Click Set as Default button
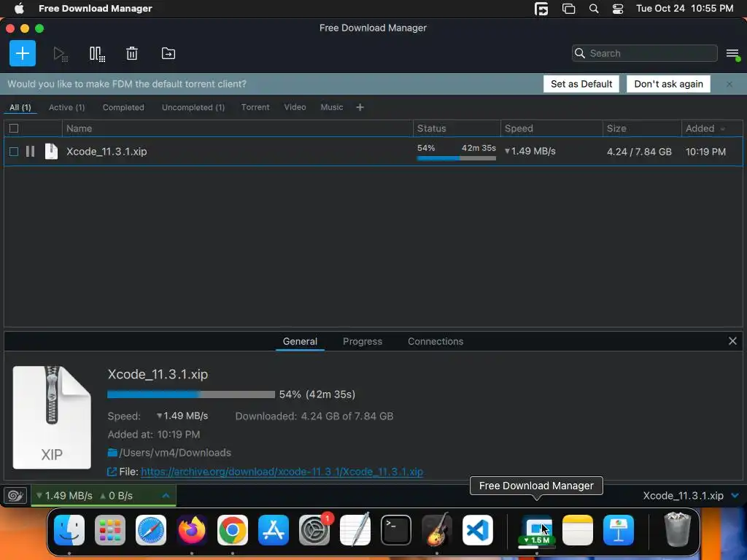The height and width of the screenshot is (560, 747). 581,84
